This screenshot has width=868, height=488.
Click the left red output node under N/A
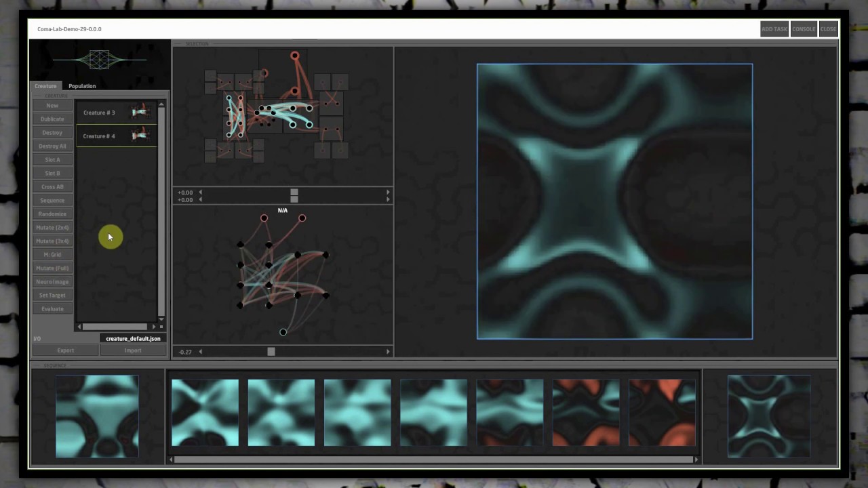[x=264, y=218]
